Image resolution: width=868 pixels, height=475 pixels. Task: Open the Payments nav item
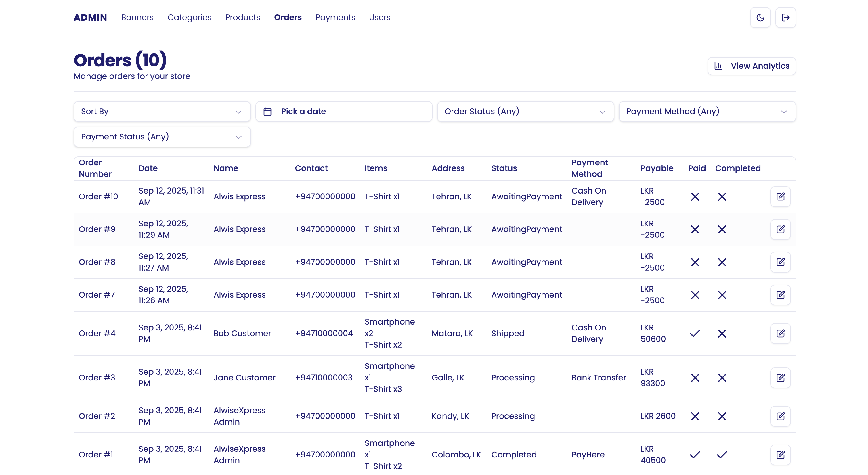[x=335, y=17]
